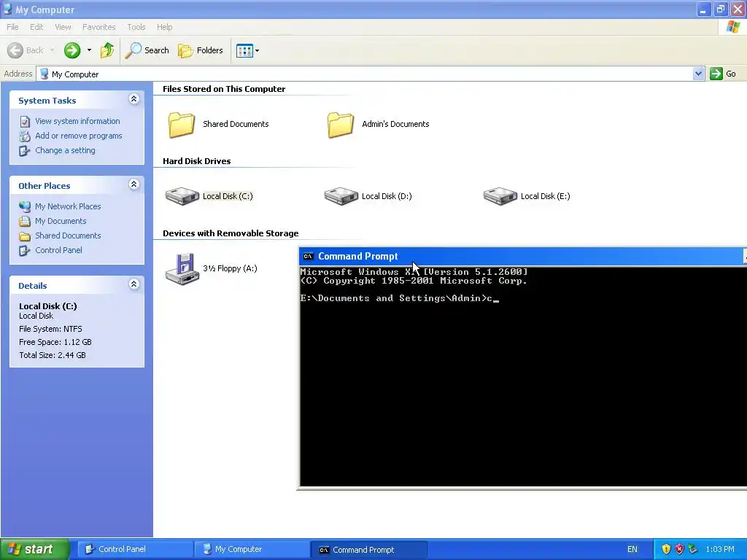Select the Local Disk (C:) drive icon
The height and width of the screenshot is (560, 747).
(x=182, y=195)
